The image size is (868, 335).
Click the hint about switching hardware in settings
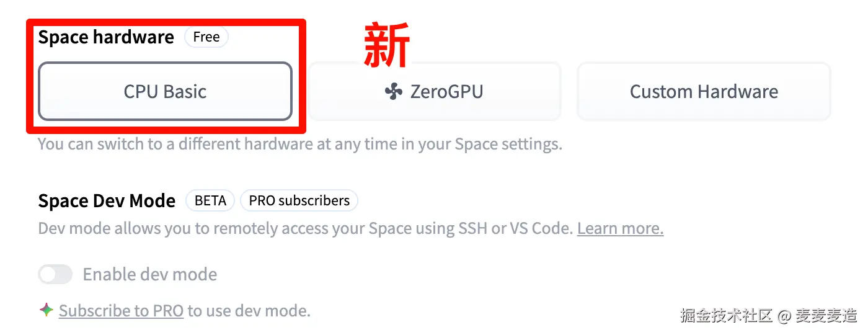point(300,144)
